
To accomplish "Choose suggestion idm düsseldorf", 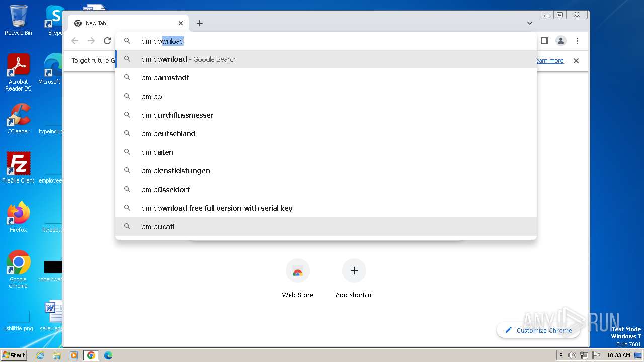I will 326,190.
